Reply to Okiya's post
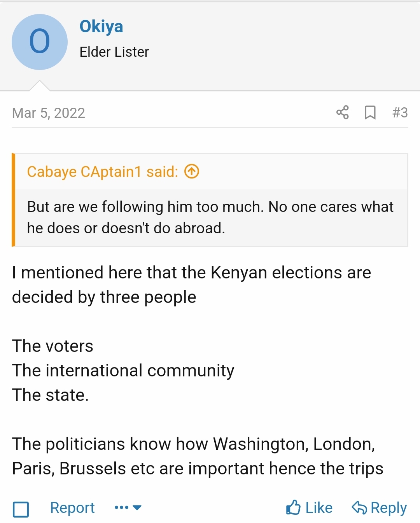 379,507
